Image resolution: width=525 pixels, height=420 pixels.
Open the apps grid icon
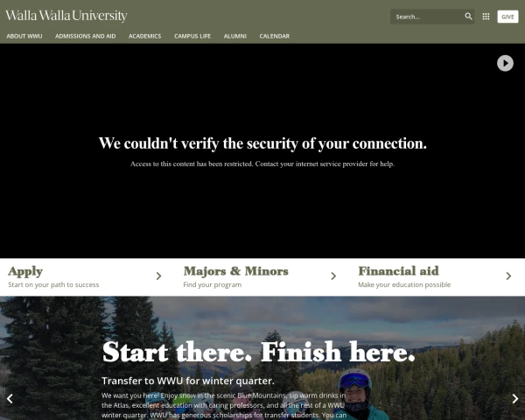pyautogui.click(x=486, y=17)
